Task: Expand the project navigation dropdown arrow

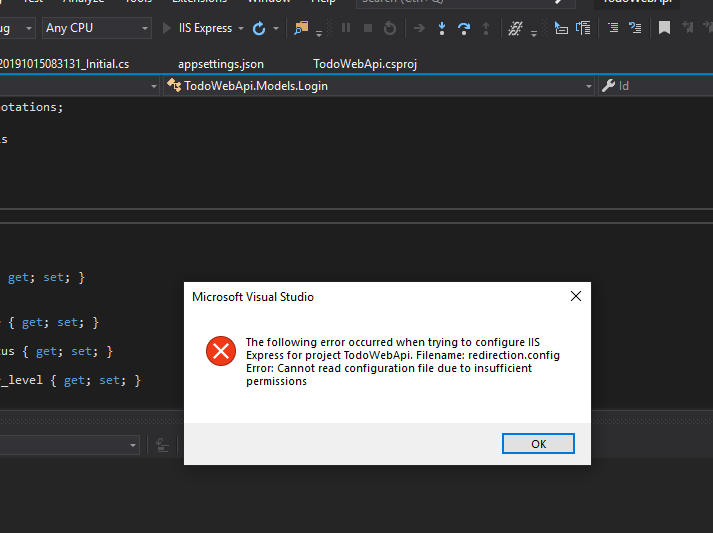Action: tap(154, 86)
